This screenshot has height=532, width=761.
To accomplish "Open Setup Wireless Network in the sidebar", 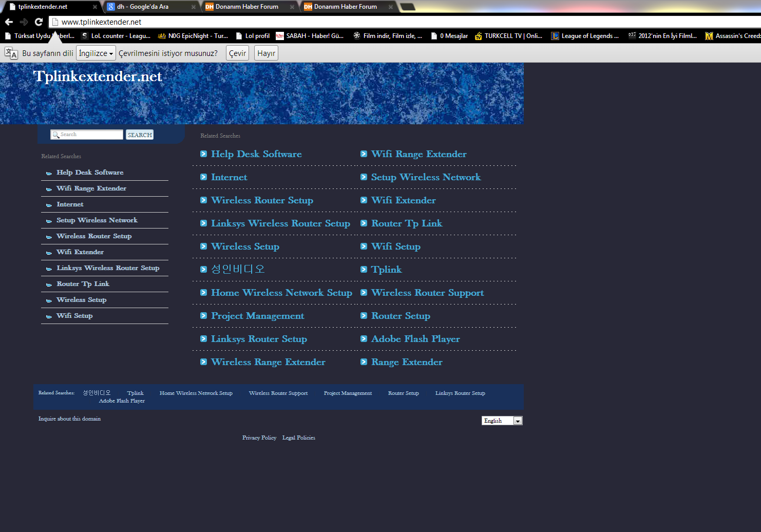I will 97,220.
